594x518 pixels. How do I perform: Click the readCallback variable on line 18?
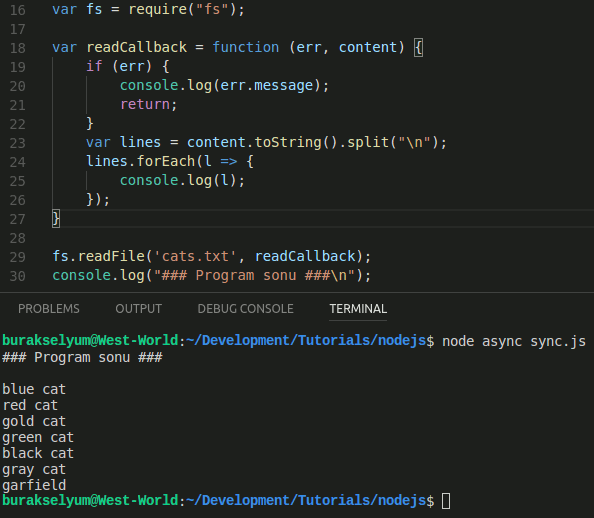click(x=136, y=47)
